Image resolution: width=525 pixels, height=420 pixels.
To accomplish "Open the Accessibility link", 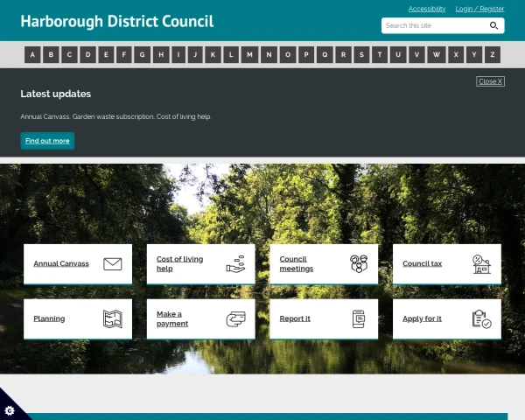I will pos(427,9).
